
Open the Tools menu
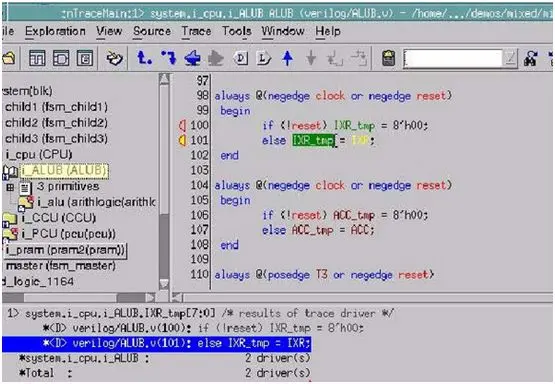click(x=237, y=31)
